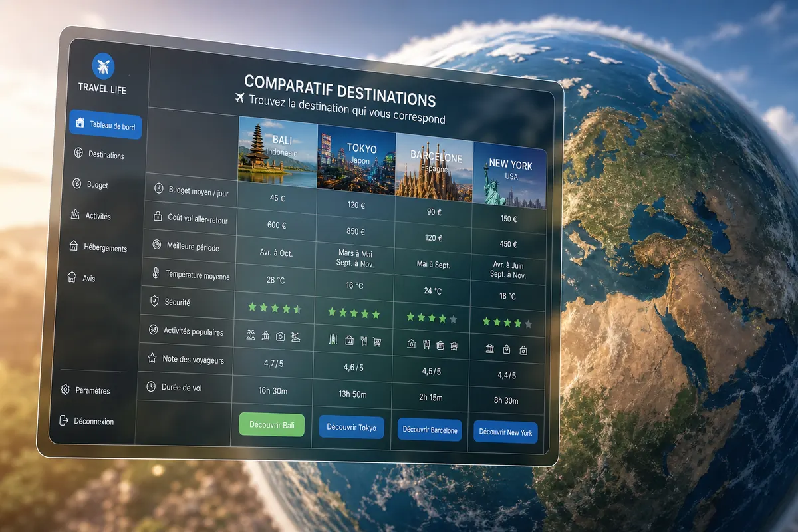798x532 pixels.
Task: Click the airplane icon in the subtitle
Action: [x=240, y=98]
